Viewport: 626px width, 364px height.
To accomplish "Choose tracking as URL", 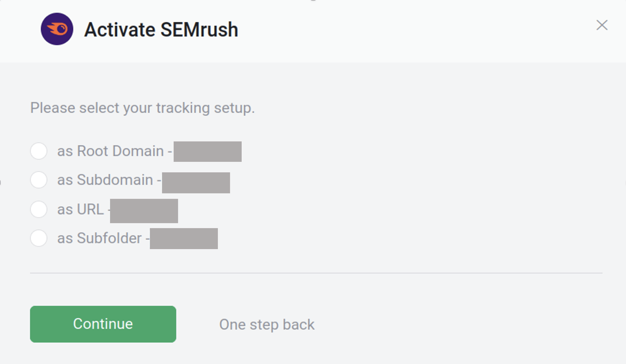I will click(x=38, y=209).
